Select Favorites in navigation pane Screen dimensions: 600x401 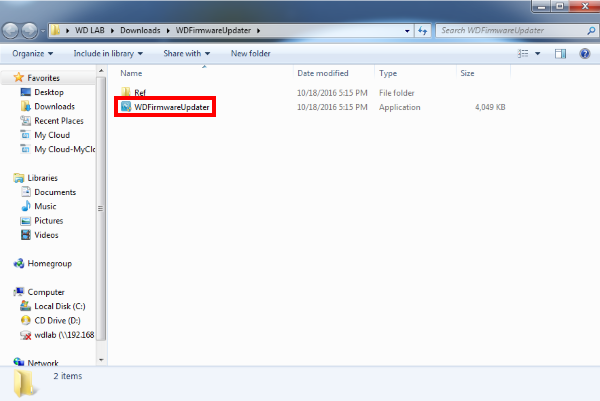click(x=43, y=78)
